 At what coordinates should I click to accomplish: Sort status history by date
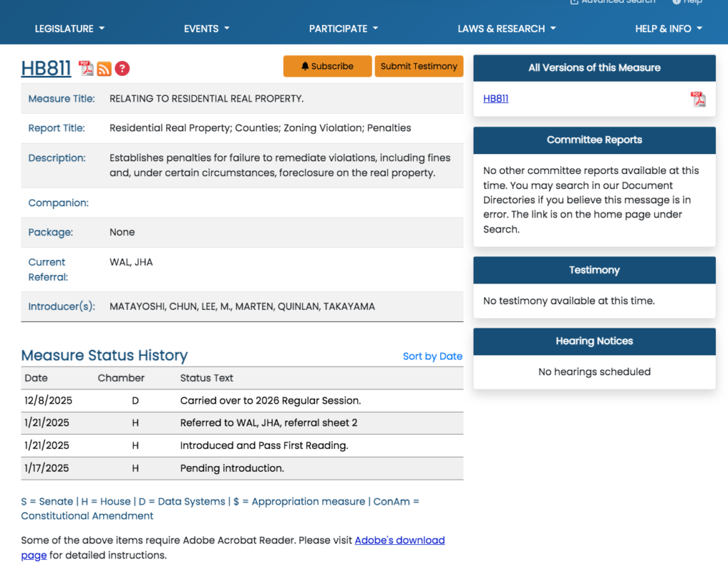coord(432,356)
